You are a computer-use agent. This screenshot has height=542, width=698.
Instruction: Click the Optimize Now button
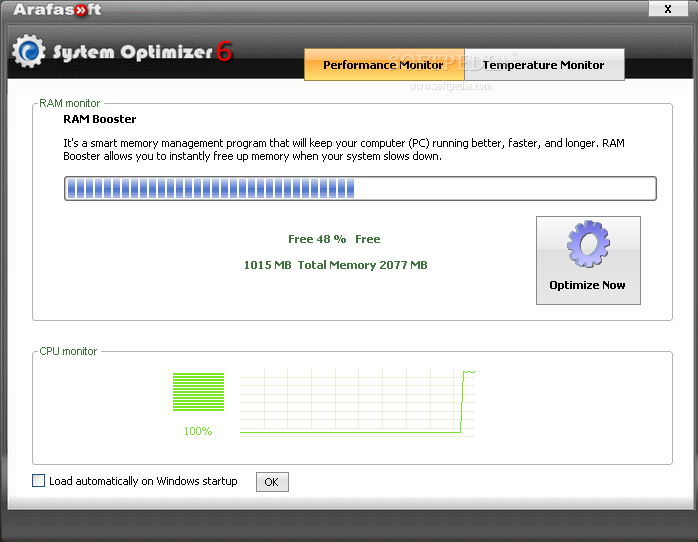pos(588,260)
